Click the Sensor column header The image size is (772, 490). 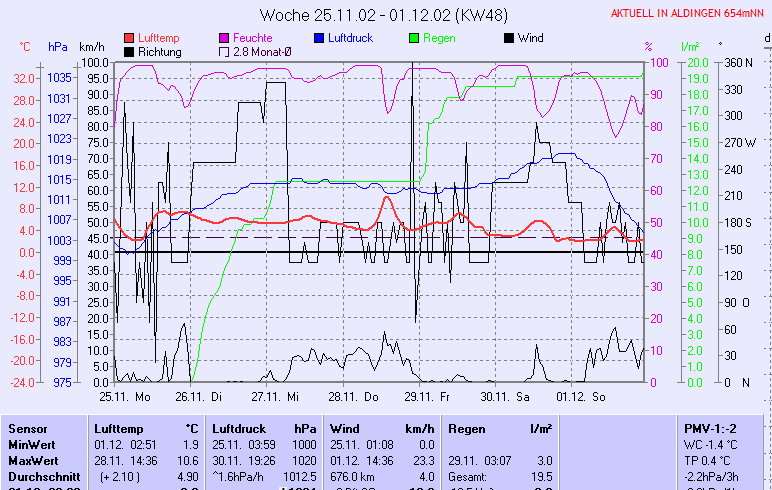[x=27, y=428]
